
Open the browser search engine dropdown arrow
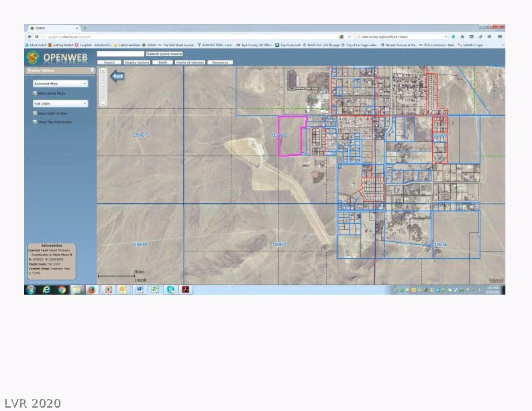click(445, 37)
